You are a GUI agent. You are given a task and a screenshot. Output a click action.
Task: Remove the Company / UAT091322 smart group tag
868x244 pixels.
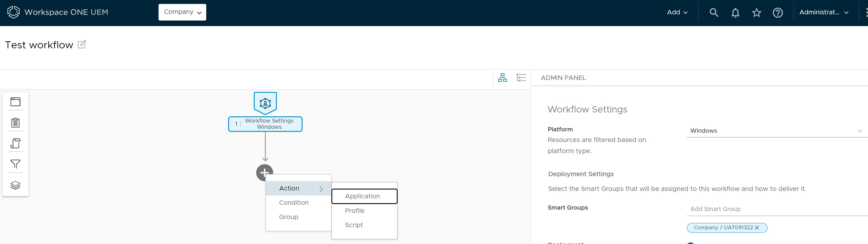pyautogui.click(x=757, y=227)
